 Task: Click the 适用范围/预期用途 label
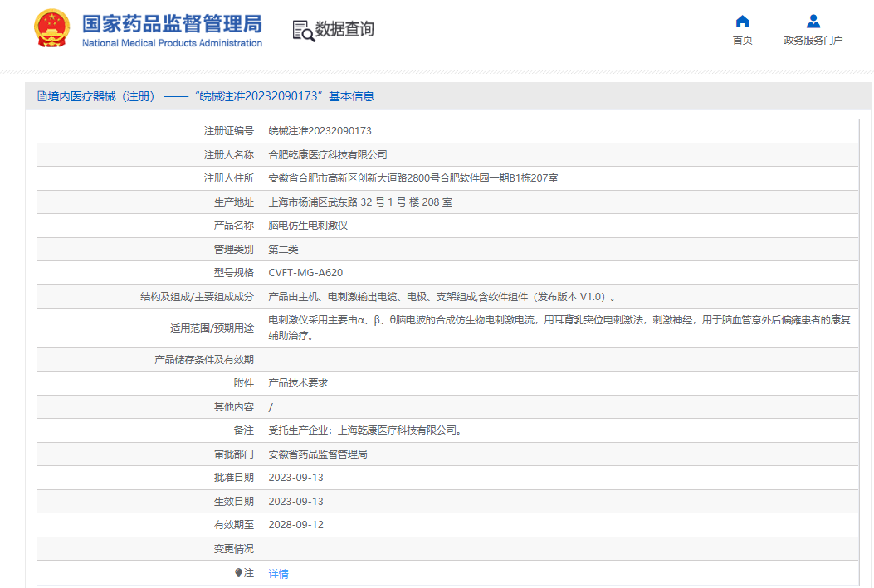(212, 328)
